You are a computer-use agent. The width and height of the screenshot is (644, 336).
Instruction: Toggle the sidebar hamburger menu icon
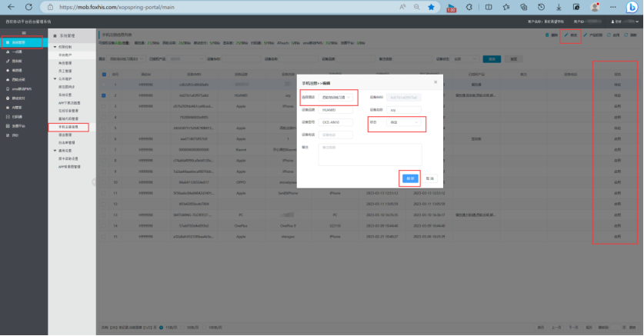point(24,33)
